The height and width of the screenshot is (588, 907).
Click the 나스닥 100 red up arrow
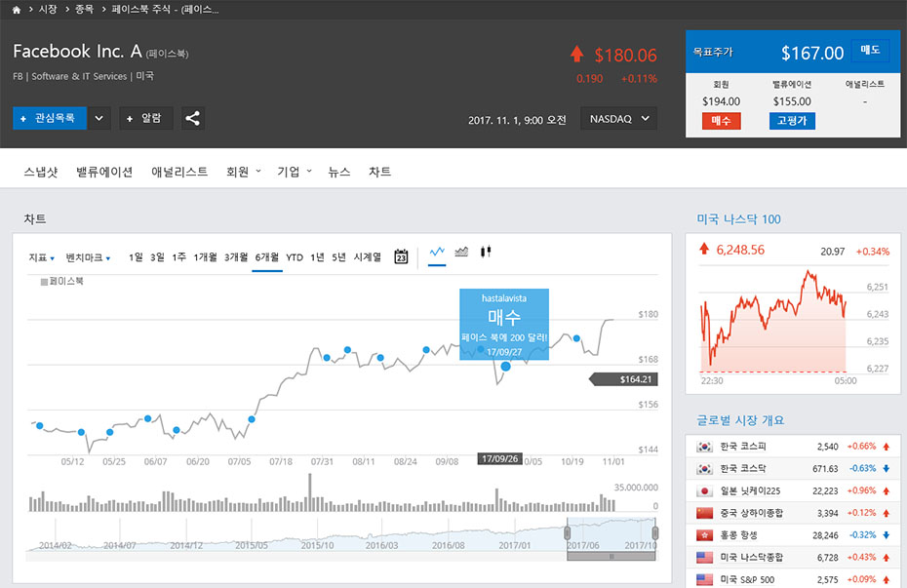704,250
